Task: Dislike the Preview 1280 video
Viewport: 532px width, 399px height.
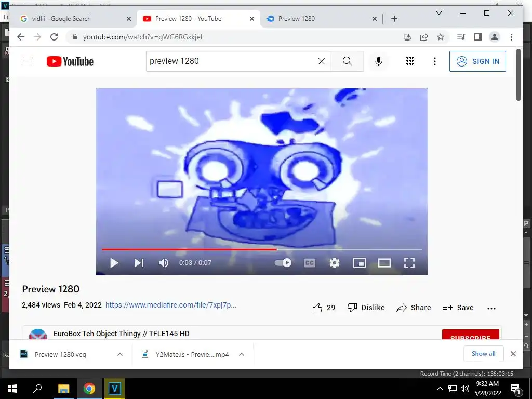Action: point(366,308)
